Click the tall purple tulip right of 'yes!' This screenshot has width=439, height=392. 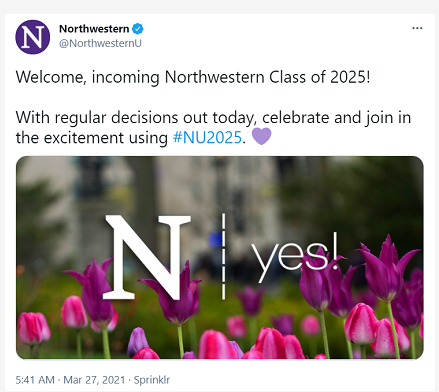coord(387,268)
